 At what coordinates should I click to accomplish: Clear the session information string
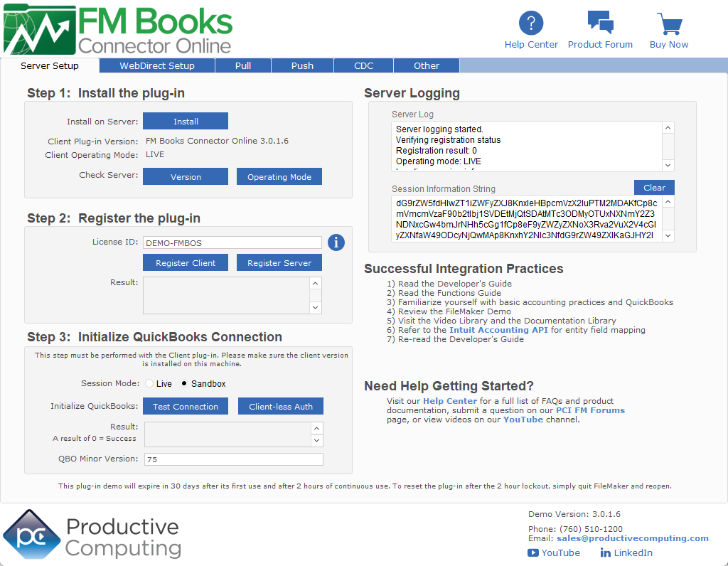(x=654, y=188)
